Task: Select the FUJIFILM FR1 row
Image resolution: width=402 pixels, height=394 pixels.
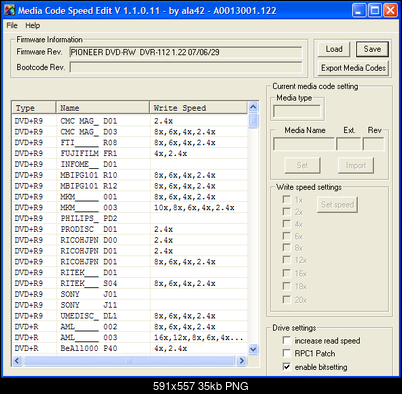Action: pyautogui.click(x=130, y=153)
